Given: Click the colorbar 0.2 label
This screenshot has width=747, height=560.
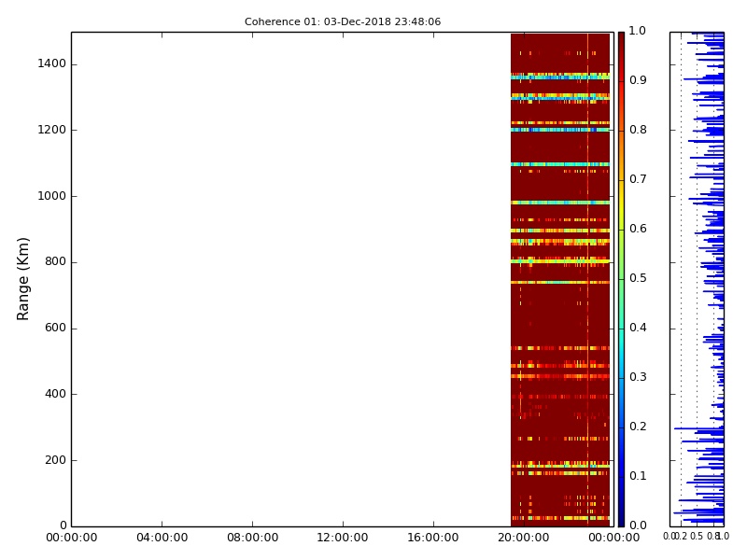Looking at the screenshot, I should pos(638,427).
